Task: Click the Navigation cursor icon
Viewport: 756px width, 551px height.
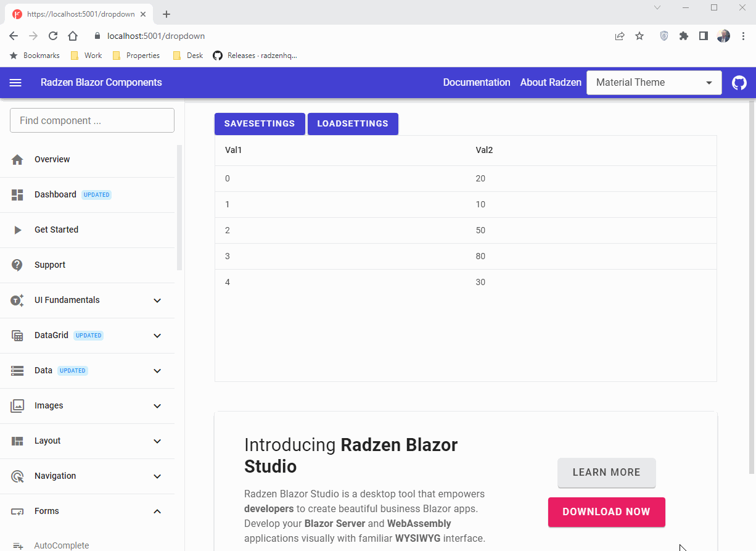Action: [x=17, y=476]
